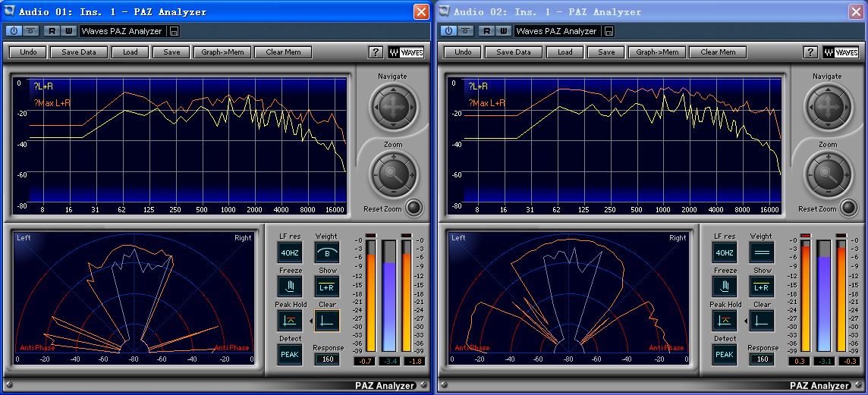Switch Detect PEAK mode in Audio 02
Image resolution: width=868 pixels, height=395 pixels.
(x=725, y=354)
